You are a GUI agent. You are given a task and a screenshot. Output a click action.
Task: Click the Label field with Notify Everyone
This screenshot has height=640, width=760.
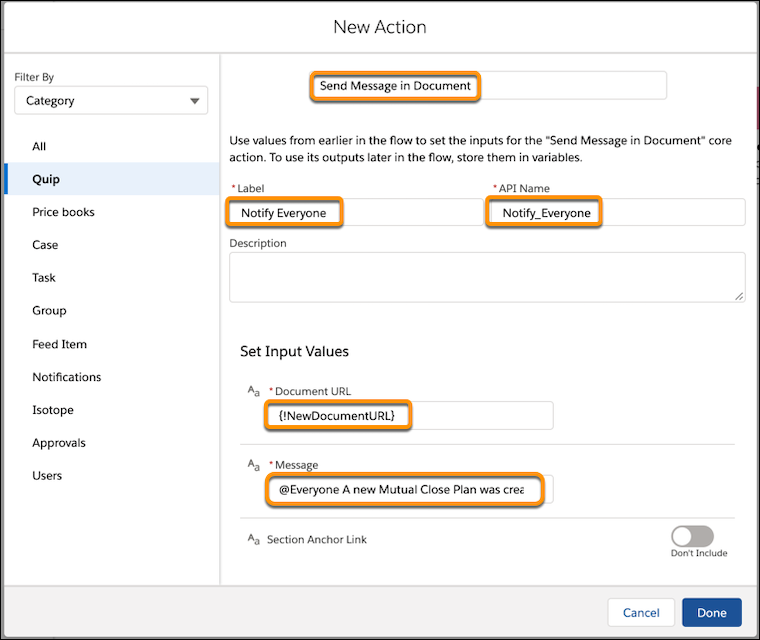click(354, 212)
